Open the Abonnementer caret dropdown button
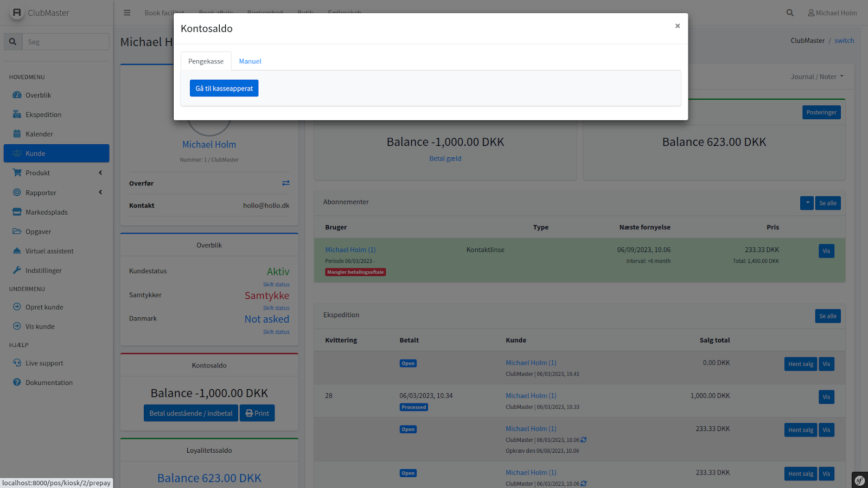Viewport: 868px width, 488px height. click(x=807, y=203)
